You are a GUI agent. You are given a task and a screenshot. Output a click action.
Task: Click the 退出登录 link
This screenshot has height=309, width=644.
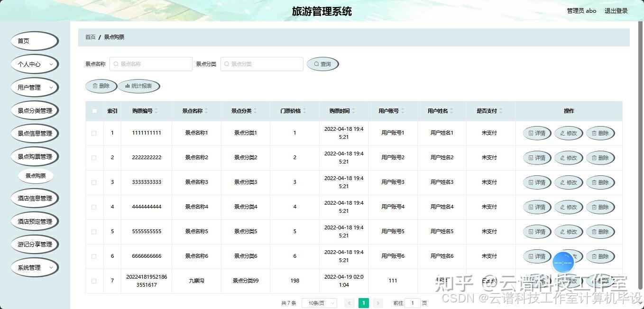tap(616, 10)
